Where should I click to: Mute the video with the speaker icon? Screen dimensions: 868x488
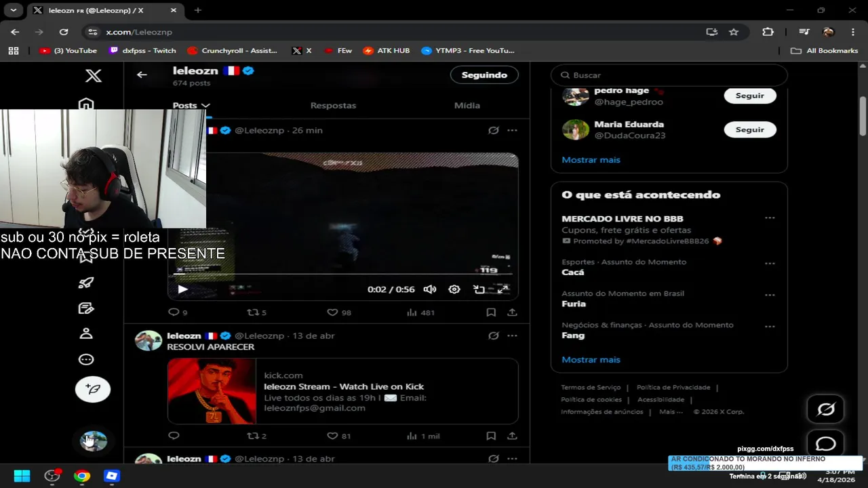click(x=430, y=289)
